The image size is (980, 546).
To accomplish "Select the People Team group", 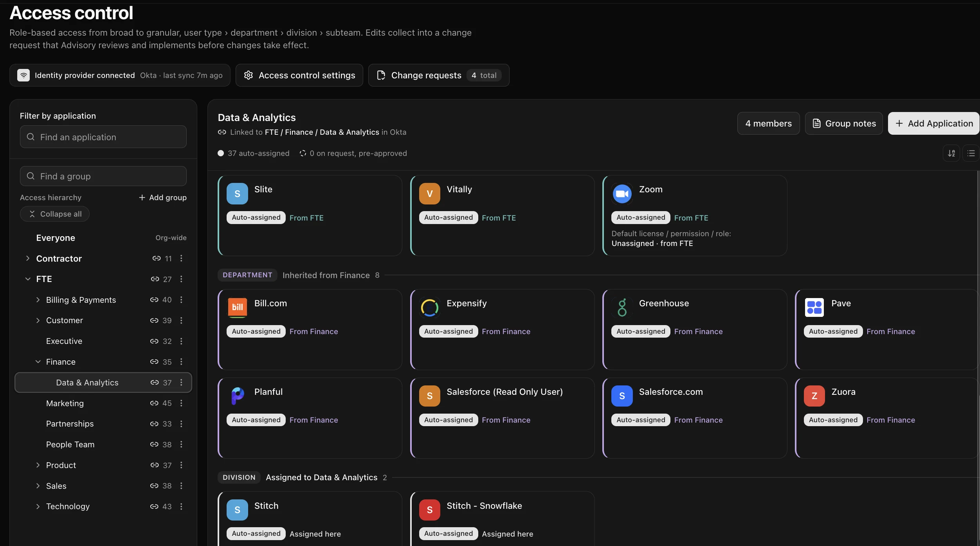I will [x=103, y=444].
